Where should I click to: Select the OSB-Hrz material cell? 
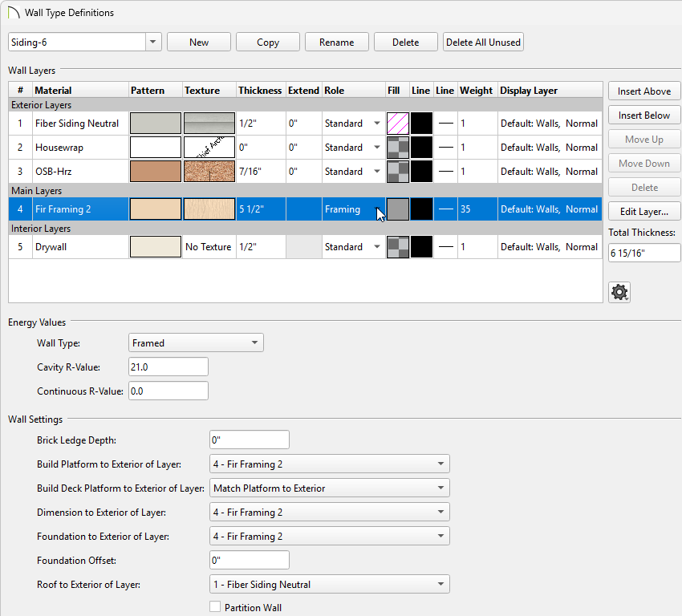(80, 172)
